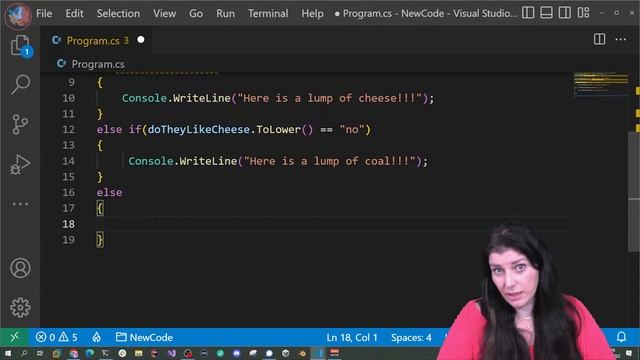Click the flame icon in status bar
Image resolution: width=640 pixels, height=360 pixels.
coord(96,337)
